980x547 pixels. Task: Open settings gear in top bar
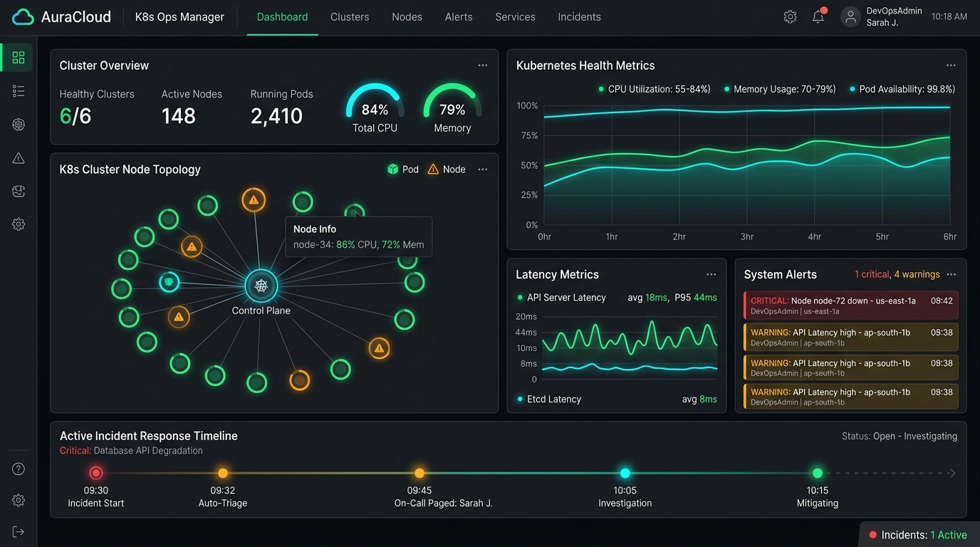pyautogui.click(x=790, y=17)
